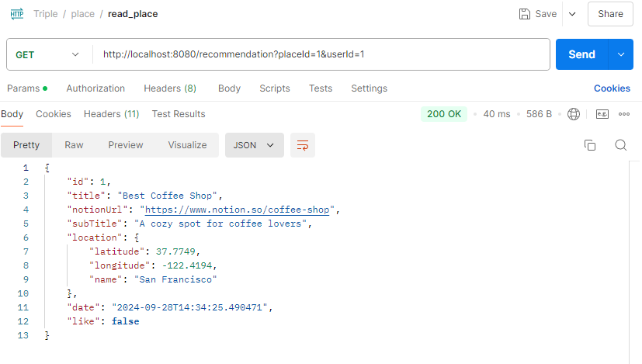The image size is (642, 364).
Task: Switch to Preview view mode
Action: click(x=126, y=145)
